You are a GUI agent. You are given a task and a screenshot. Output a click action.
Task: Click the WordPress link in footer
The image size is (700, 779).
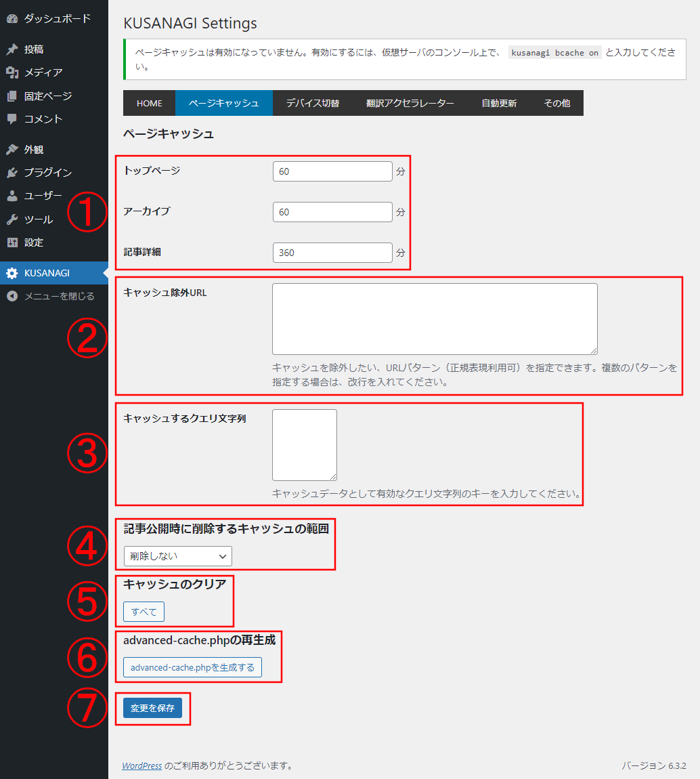point(141,765)
